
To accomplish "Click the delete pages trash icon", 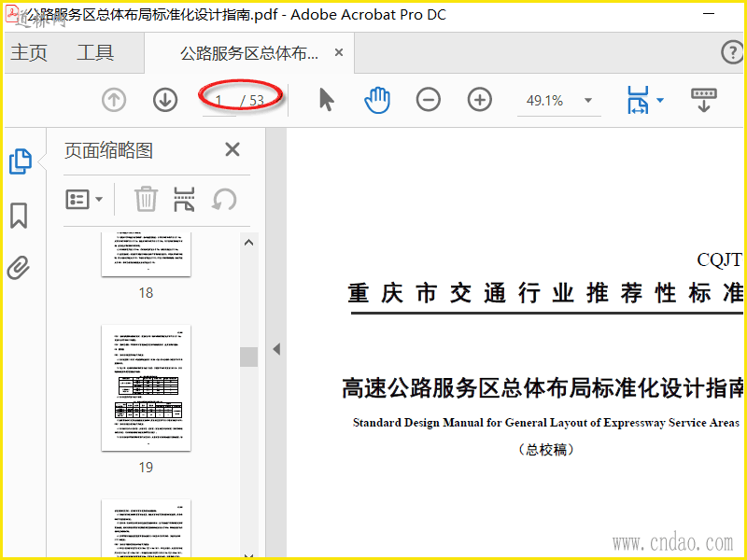I will (146, 199).
